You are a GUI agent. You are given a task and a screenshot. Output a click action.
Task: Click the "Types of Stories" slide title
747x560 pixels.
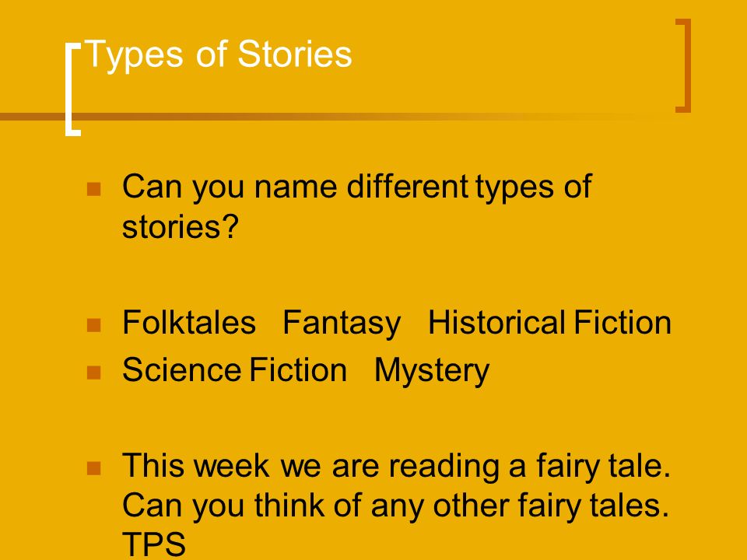coord(218,55)
